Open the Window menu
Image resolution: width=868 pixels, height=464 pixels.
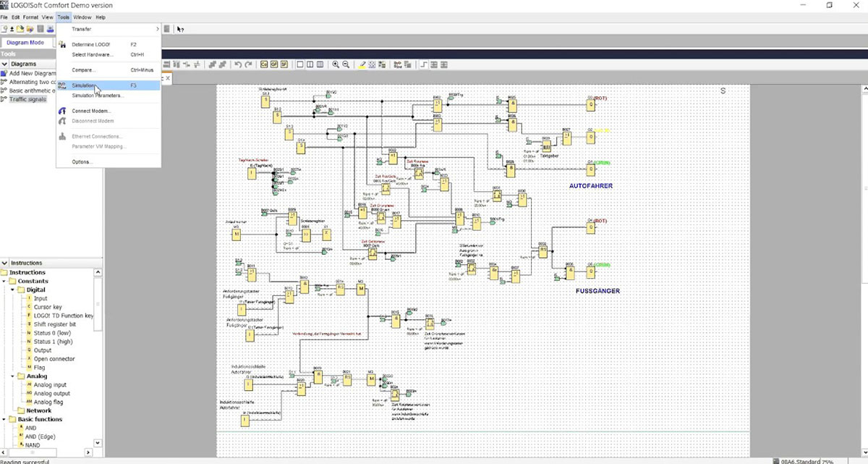(x=82, y=17)
